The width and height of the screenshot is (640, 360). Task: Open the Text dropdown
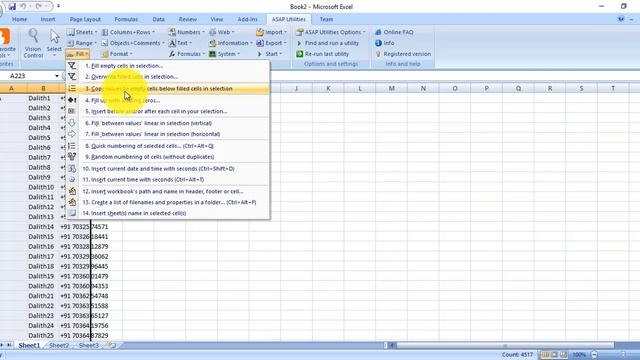(180, 43)
